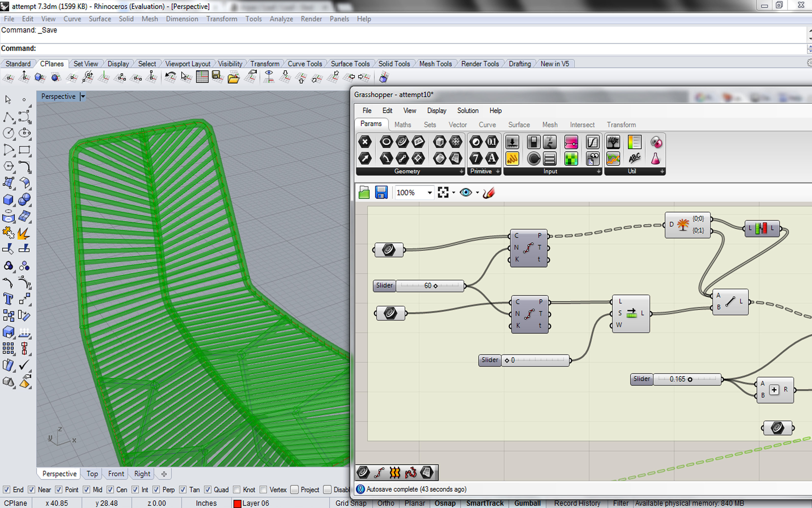Viewport: 812px width, 508px height.
Task: Open the 100% zoom dropdown
Action: pos(430,193)
